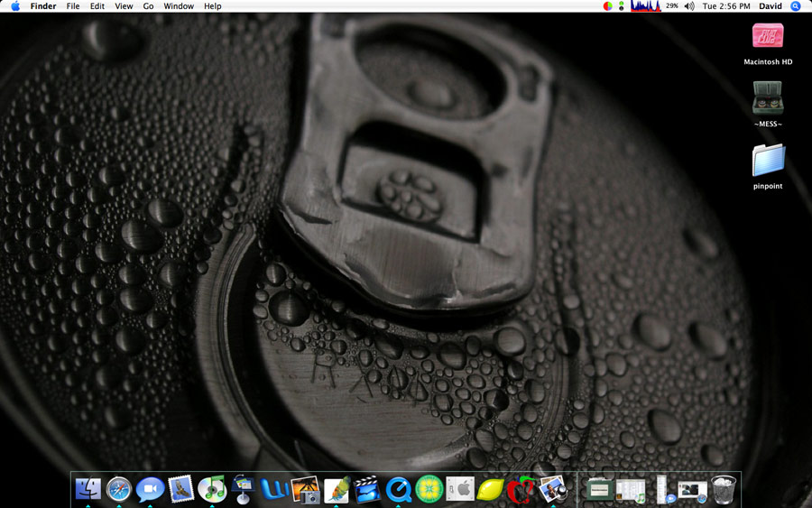The height and width of the screenshot is (508, 812).
Task: Click the CPU activity graph in menu bar
Action: 645,6
